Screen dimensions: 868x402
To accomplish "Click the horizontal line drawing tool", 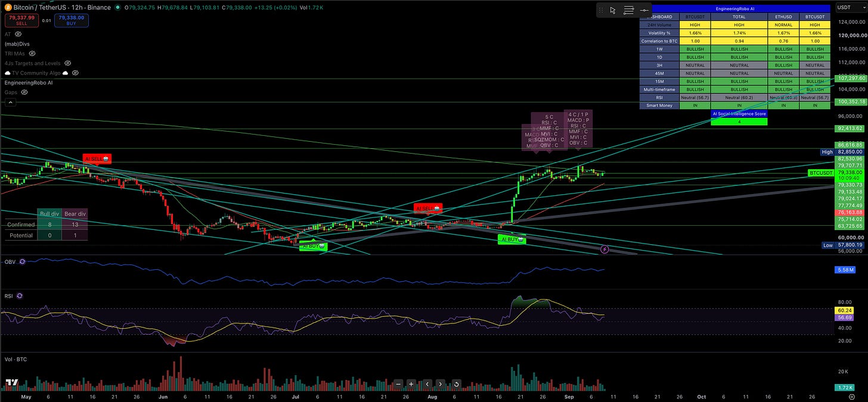I will [x=644, y=10].
